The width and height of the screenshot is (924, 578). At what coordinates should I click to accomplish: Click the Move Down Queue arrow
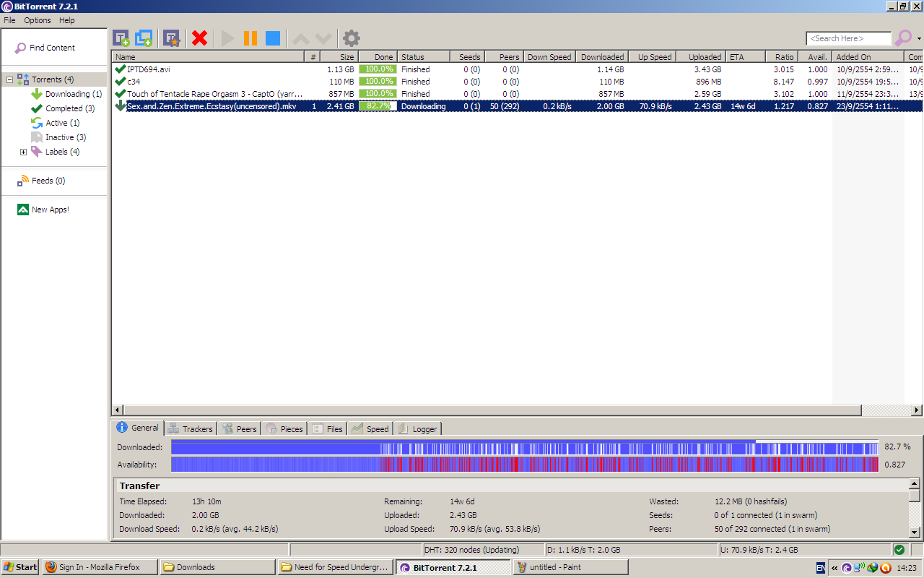click(323, 38)
